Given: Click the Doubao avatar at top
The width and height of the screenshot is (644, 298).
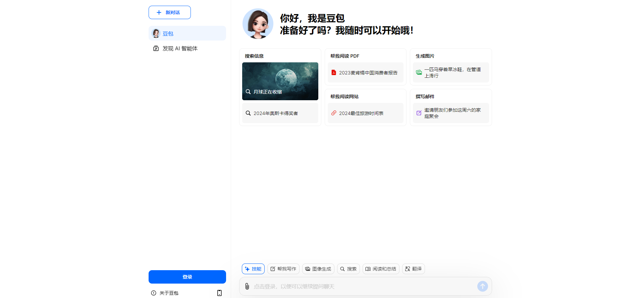Looking at the screenshot, I should 258,24.
